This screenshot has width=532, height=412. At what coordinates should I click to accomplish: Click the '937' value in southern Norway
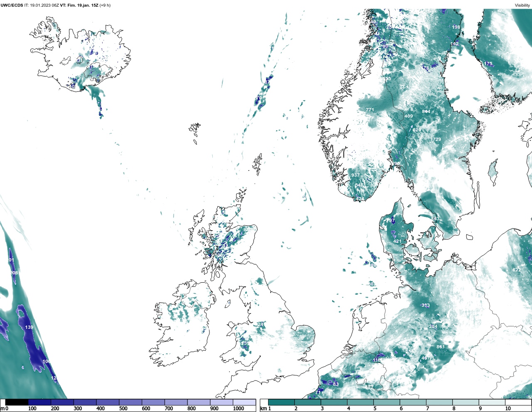click(355, 175)
